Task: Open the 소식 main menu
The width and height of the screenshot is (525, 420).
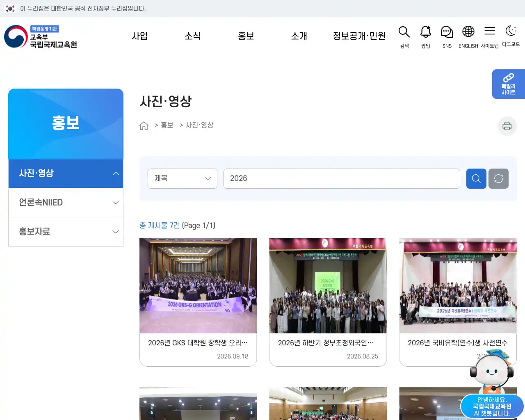Action: coord(193,36)
